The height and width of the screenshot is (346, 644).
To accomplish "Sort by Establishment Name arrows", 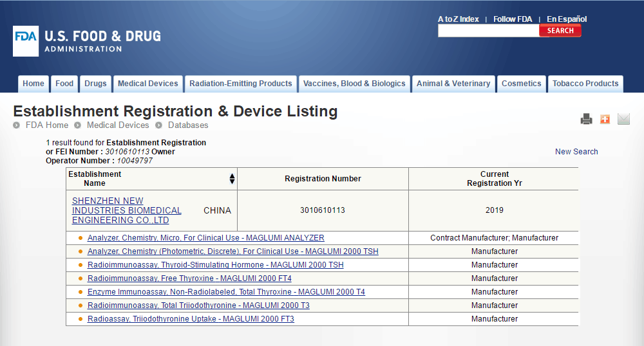I will pyautogui.click(x=232, y=178).
